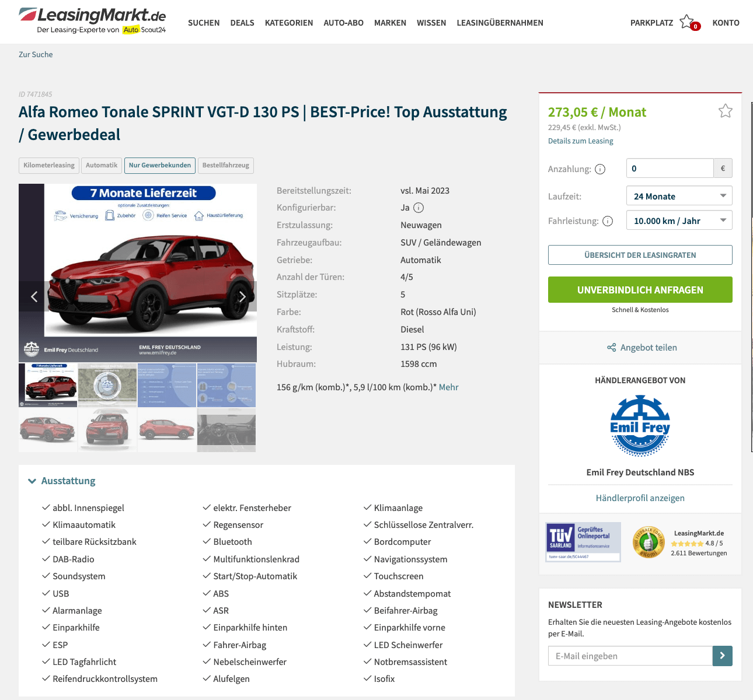
Task: Collapse the Ausstattung section
Action: pos(62,481)
